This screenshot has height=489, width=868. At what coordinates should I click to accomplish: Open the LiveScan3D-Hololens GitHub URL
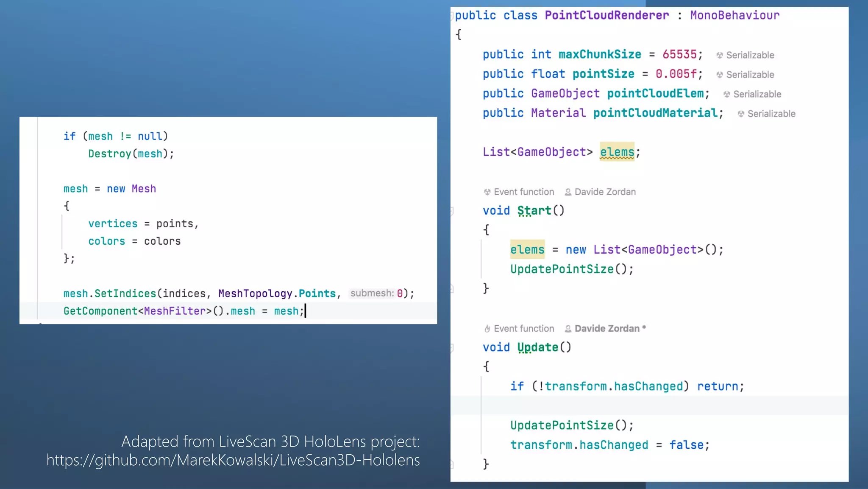(233, 460)
